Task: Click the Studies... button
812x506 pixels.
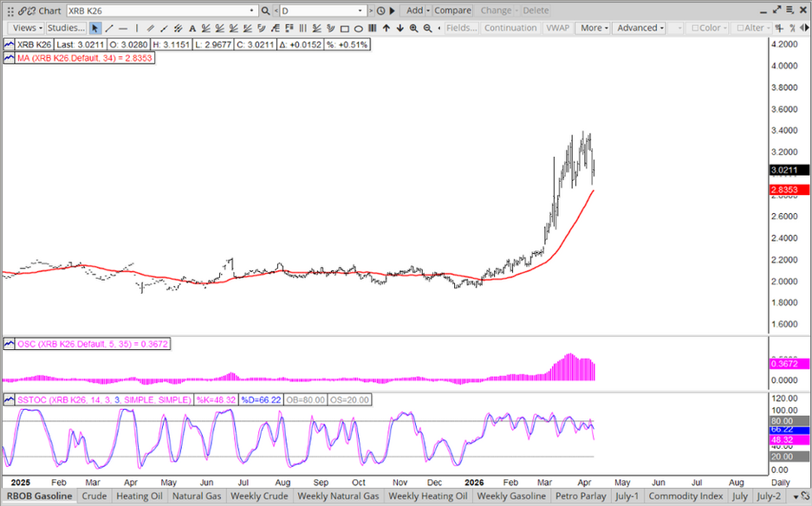Action: tap(66, 28)
